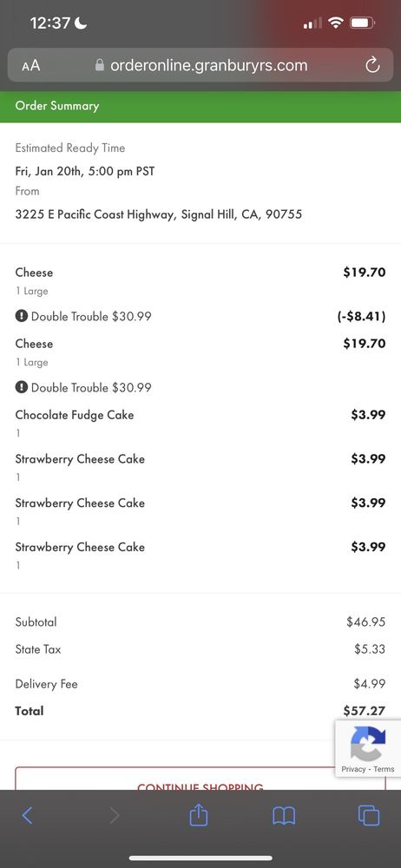
Task: Open the reCAPTCHA Privacy link
Action: tap(353, 769)
